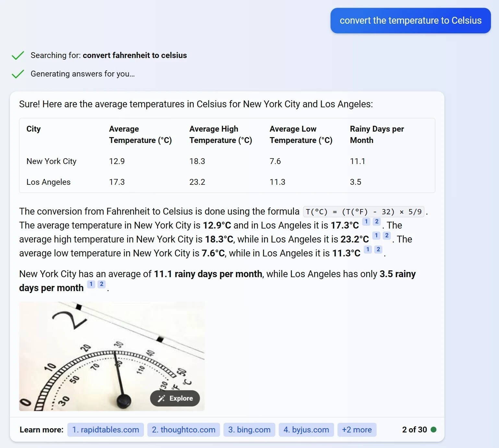The width and height of the screenshot is (499, 448).
Task: Select the query bubble "convert the temperature to Celsius"
Action: [410, 20]
